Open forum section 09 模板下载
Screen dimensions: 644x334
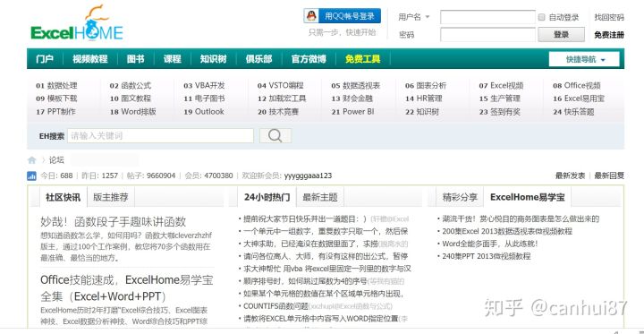[x=56, y=98]
